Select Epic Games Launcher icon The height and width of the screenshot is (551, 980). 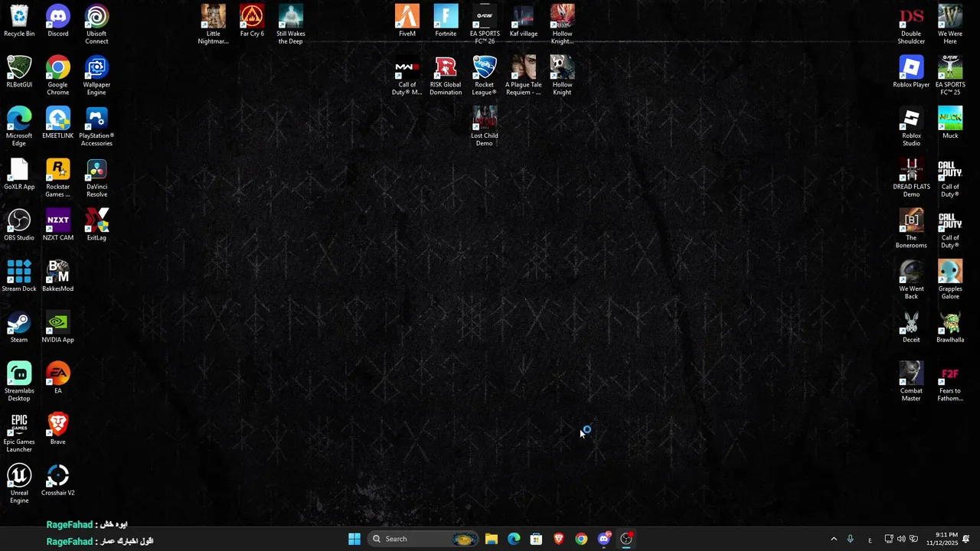(19, 433)
